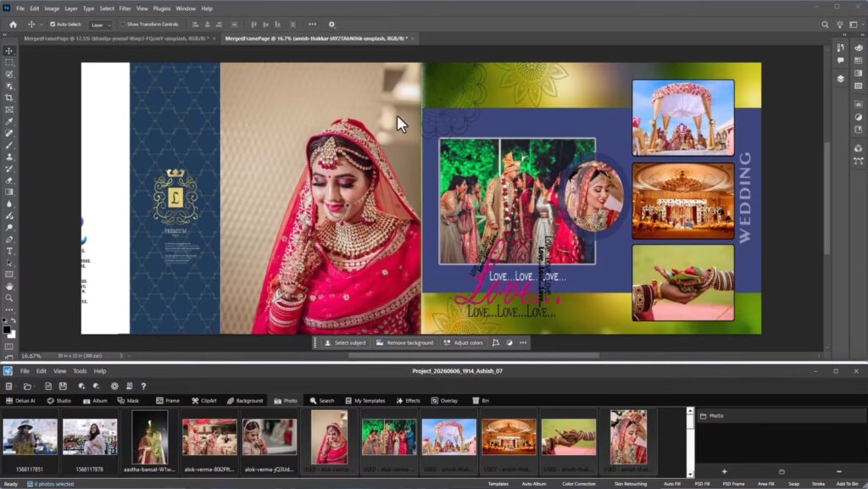This screenshot has width=868, height=489.
Task: Click the minus icon in Photo panel
Action: [x=839, y=471]
